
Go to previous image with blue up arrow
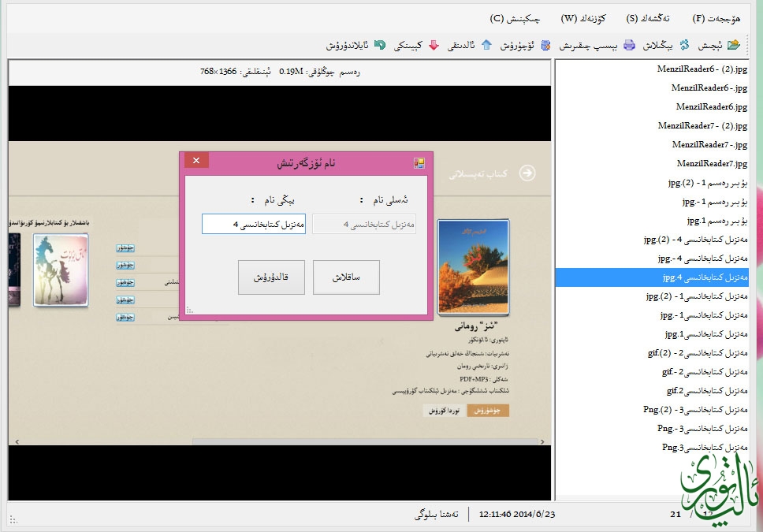pyautogui.click(x=486, y=45)
